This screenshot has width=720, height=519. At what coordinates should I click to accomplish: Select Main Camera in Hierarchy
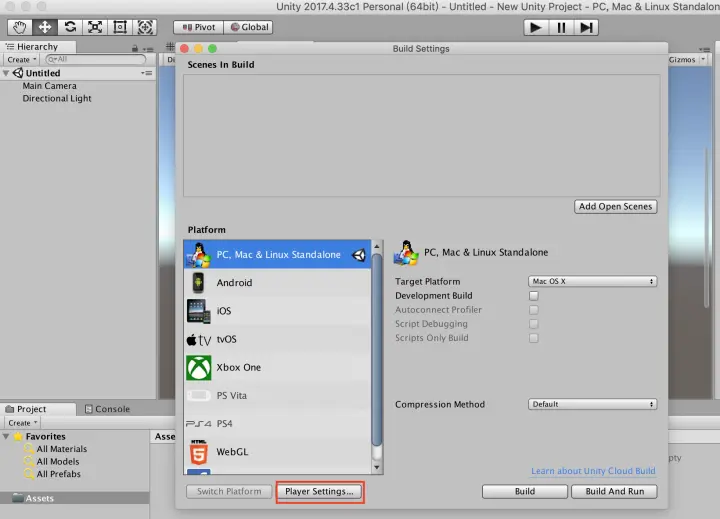(x=50, y=86)
